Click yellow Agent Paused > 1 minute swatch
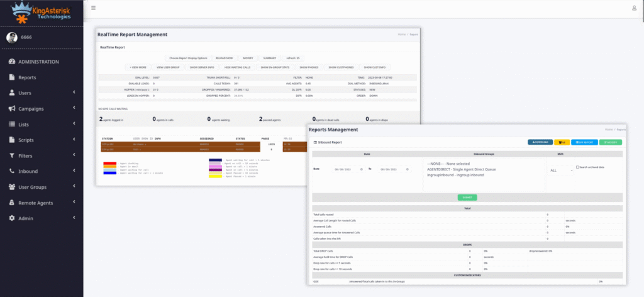644x297 pixels. (x=216, y=176)
